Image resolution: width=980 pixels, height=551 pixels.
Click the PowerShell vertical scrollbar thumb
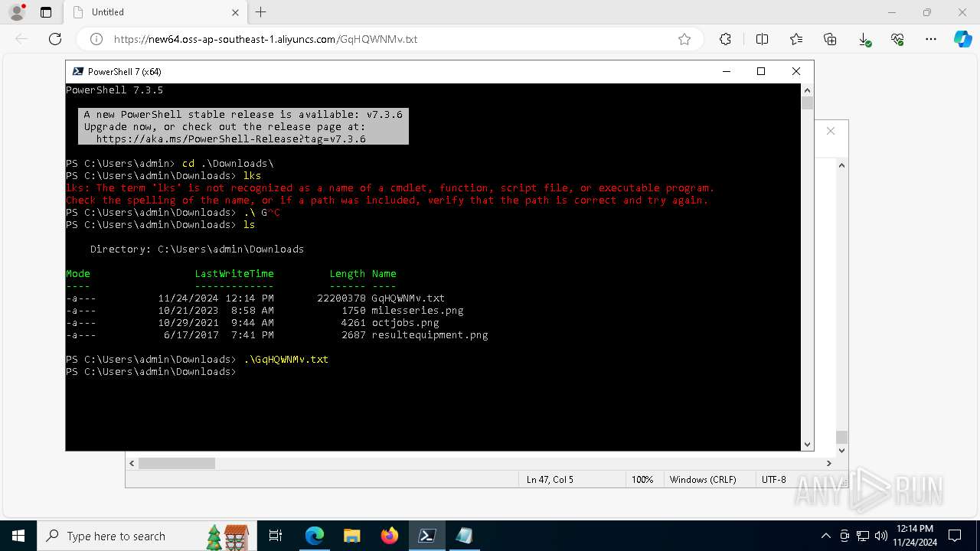pyautogui.click(x=807, y=103)
